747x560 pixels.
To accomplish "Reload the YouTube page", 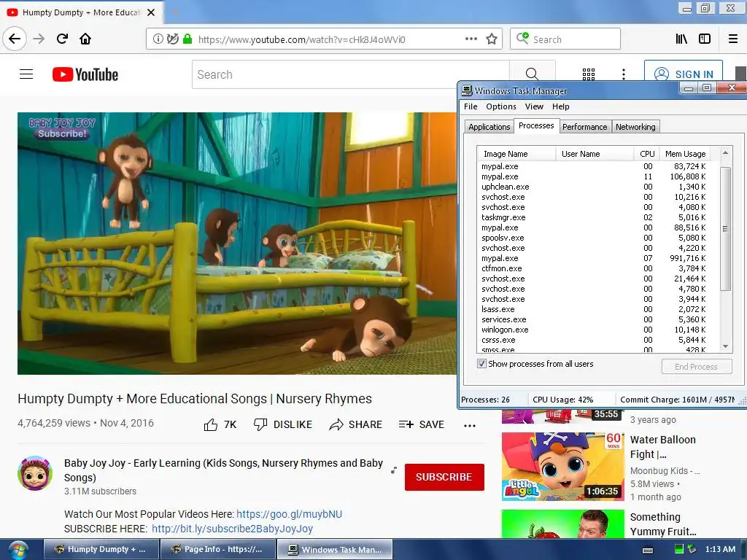I will pyautogui.click(x=63, y=39).
